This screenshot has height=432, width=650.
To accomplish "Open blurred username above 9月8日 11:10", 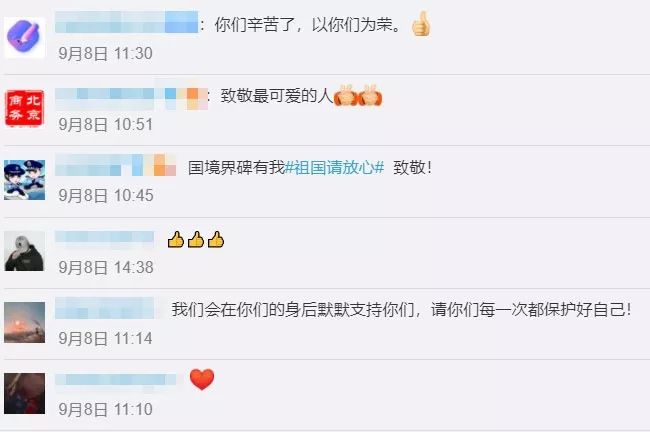I will click(116, 380).
